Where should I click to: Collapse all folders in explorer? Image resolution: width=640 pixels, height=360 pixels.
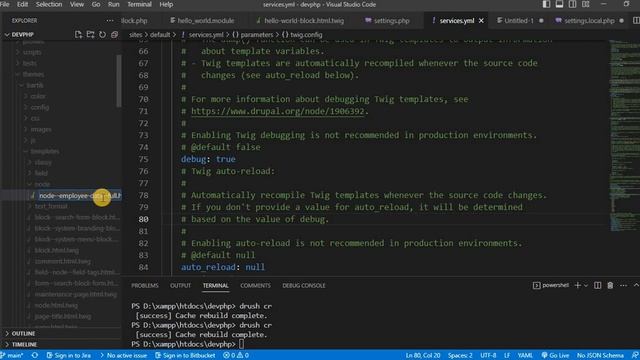point(114,35)
